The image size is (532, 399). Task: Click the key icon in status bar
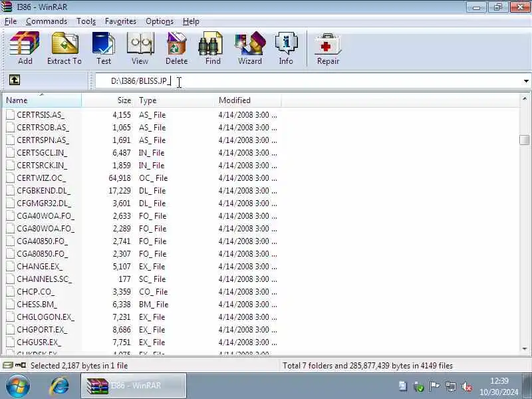point(21,365)
